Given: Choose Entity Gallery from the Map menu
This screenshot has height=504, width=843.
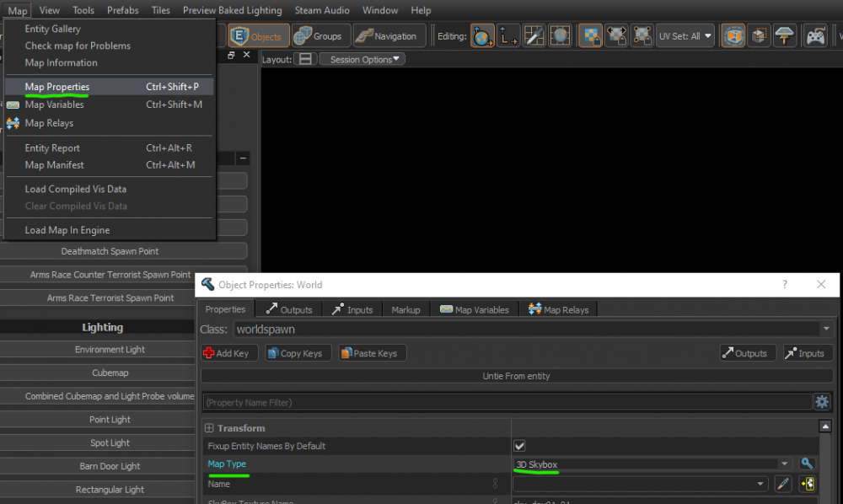Looking at the screenshot, I should [x=109, y=29].
